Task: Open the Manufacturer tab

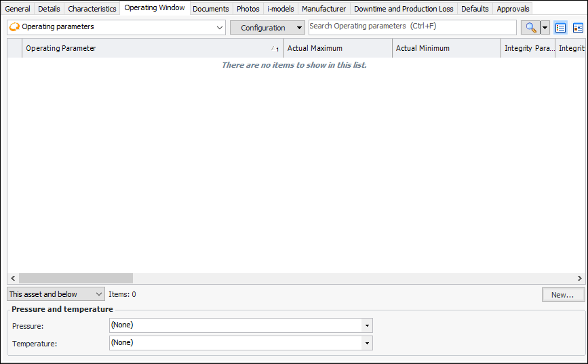Action: tap(324, 9)
